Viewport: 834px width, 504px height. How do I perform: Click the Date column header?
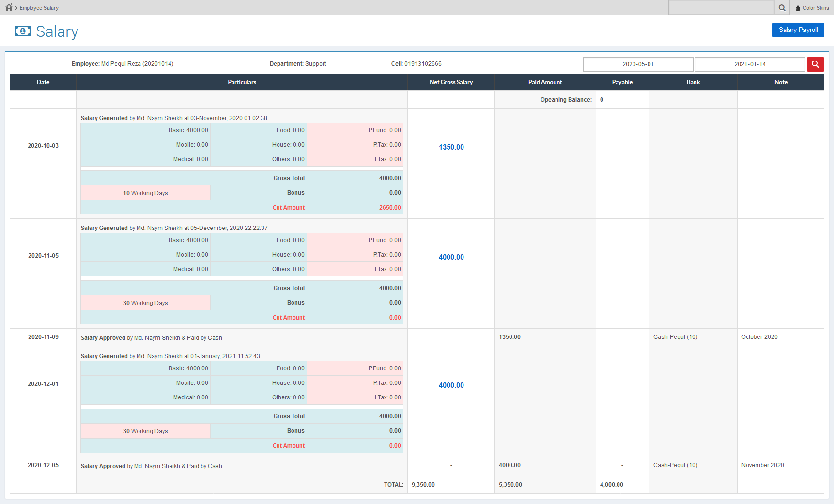coord(43,82)
